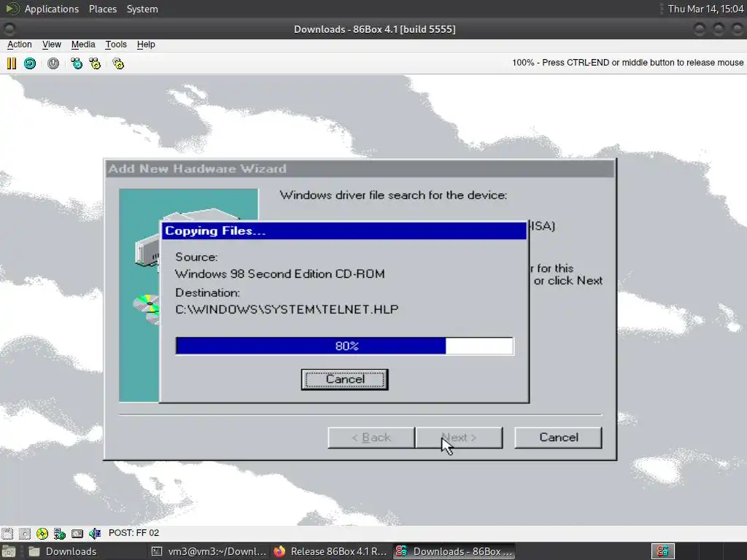Click the 'Windows driver file search for the device' text
Viewport: 747px width, 560px height.
(x=393, y=195)
